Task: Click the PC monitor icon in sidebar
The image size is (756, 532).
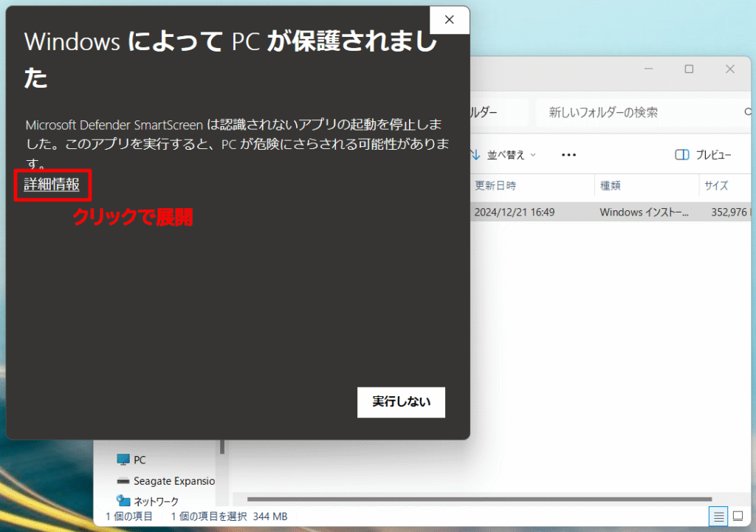Action: [x=123, y=460]
